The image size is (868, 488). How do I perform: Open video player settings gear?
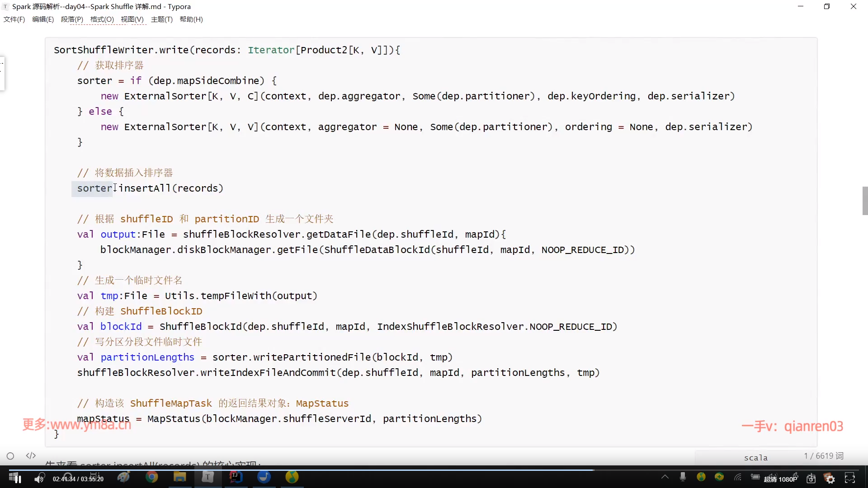pos(830,479)
